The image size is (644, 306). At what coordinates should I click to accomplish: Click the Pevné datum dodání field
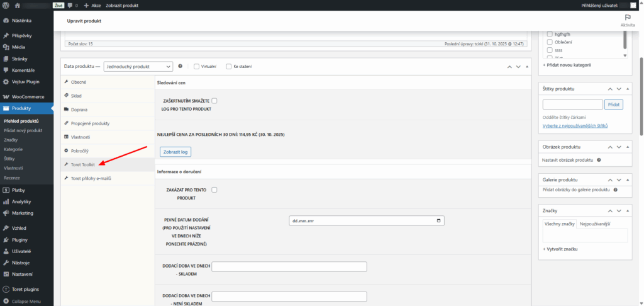point(367,221)
